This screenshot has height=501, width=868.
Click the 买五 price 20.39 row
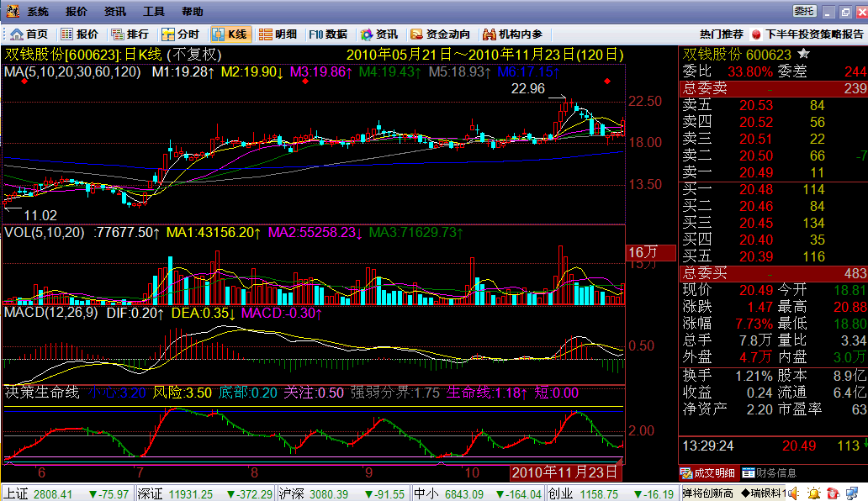tap(773, 256)
